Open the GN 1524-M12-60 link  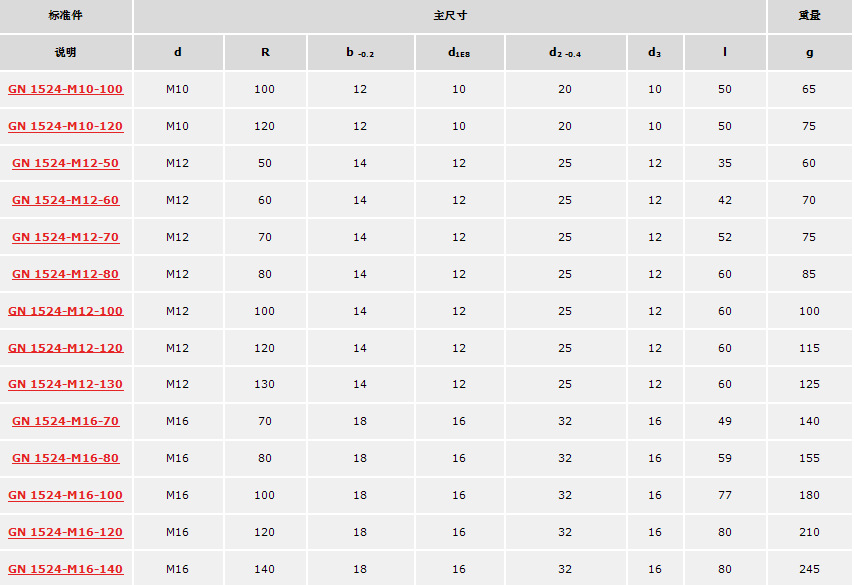coord(65,200)
